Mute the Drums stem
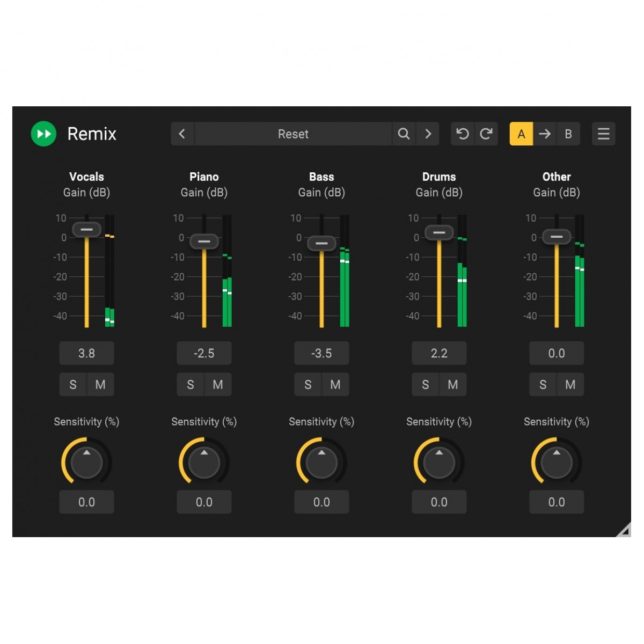 [x=453, y=385]
